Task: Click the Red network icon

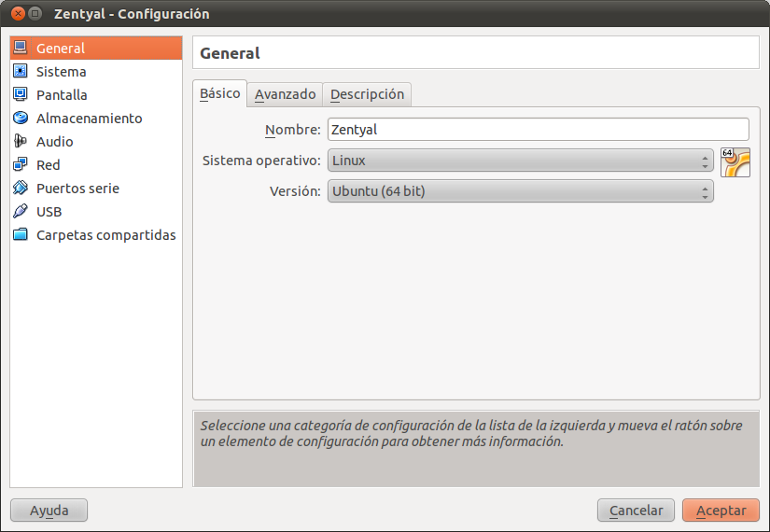Action: [21, 164]
